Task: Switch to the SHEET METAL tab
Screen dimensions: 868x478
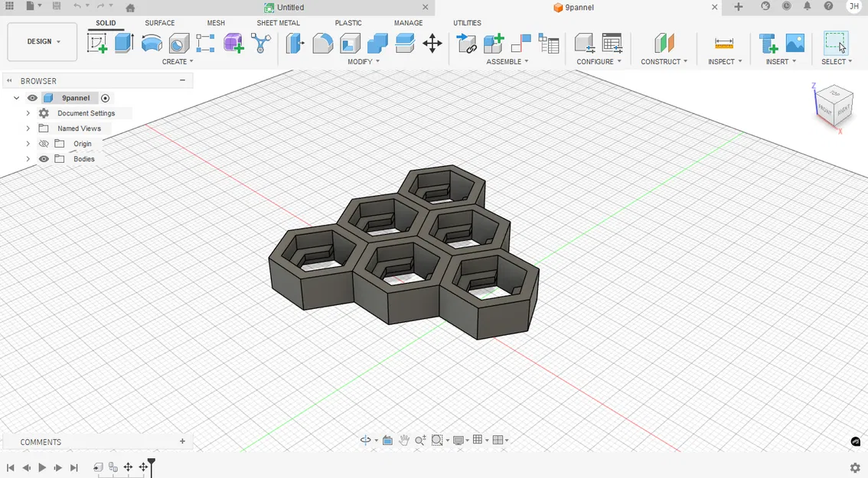Action: (278, 23)
